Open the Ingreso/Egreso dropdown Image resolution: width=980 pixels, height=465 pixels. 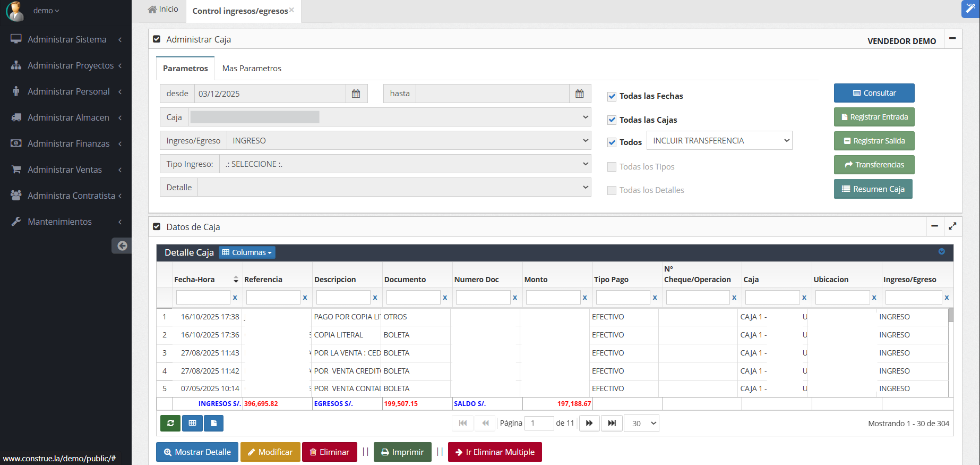pyautogui.click(x=408, y=141)
